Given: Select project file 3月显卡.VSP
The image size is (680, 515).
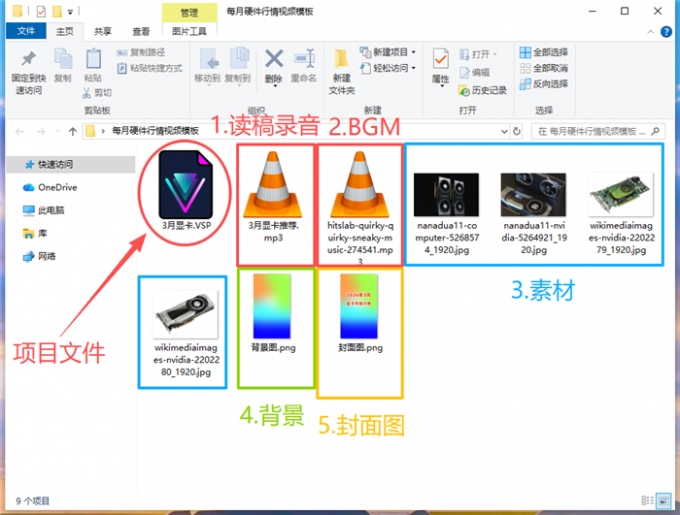Looking at the screenshot, I should click(x=186, y=191).
